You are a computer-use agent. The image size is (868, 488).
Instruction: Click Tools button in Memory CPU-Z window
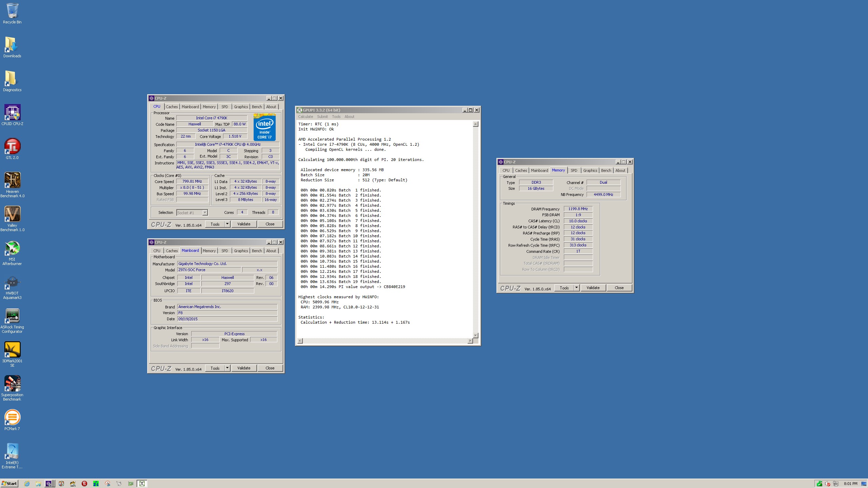pos(564,288)
